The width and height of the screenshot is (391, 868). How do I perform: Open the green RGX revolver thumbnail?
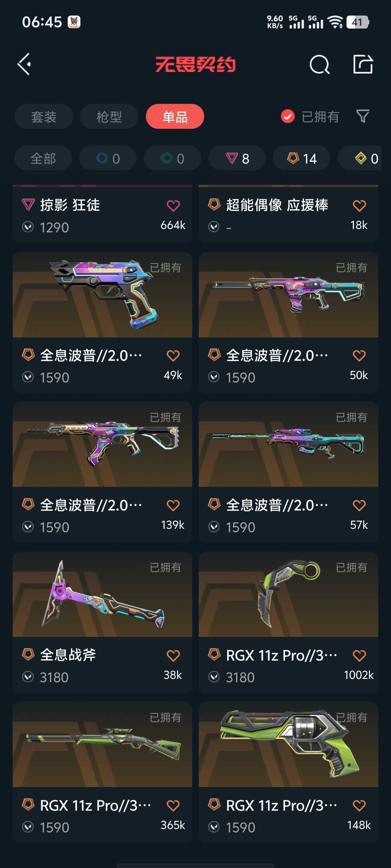[x=289, y=744]
